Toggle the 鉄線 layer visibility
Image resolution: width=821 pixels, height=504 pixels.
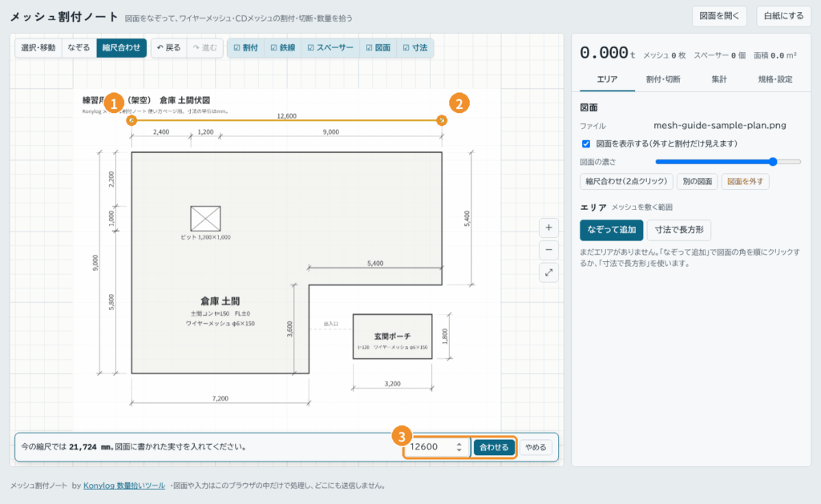pos(283,47)
